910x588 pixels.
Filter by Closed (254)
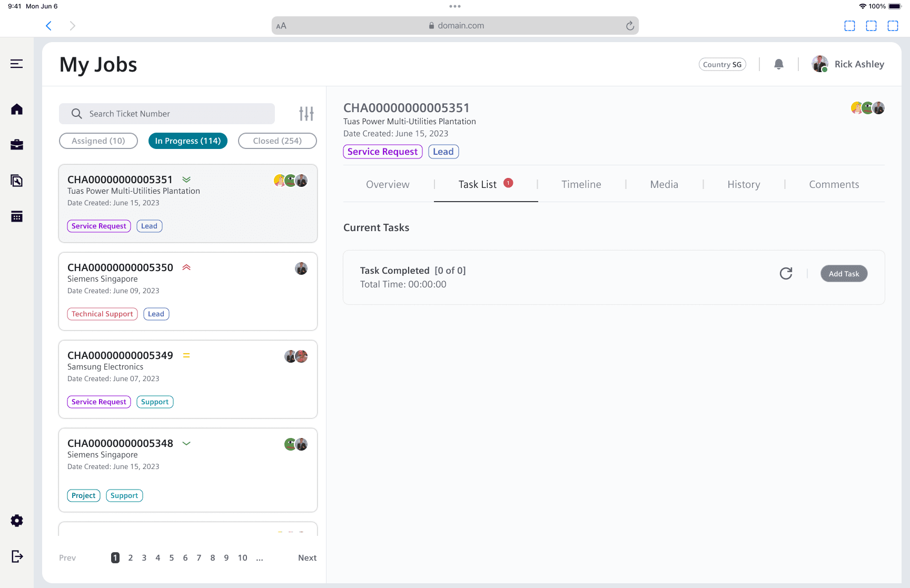tap(278, 141)
